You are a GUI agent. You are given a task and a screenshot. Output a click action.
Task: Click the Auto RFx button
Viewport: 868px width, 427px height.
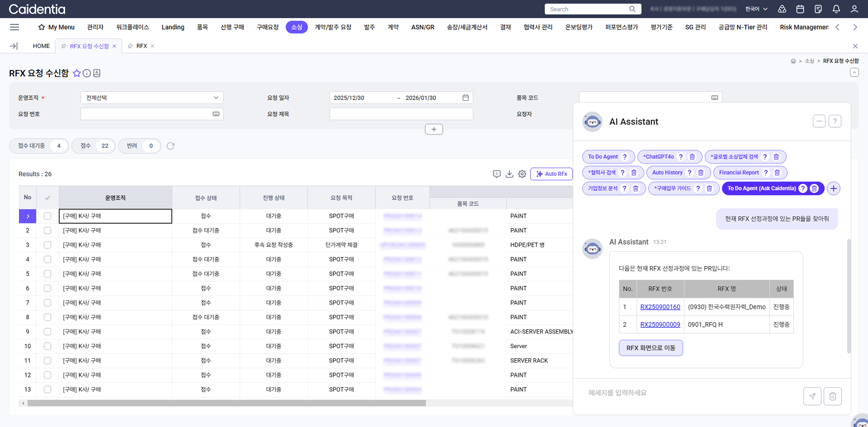coord(551,174)
